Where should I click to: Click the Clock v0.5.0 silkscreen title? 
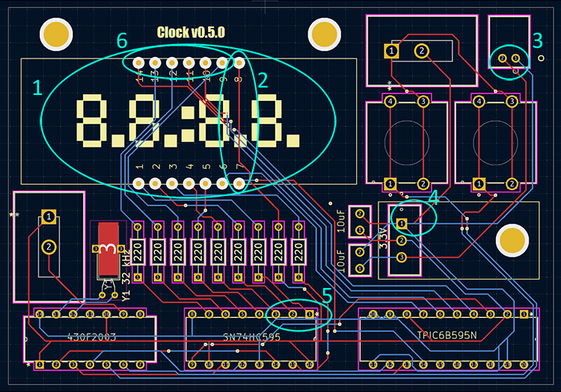tap(191, 32)
